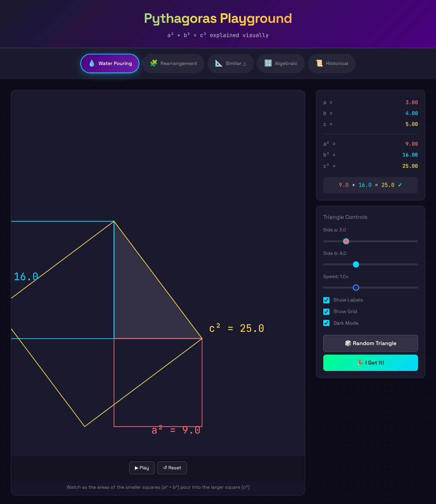
Task: Click the calculator icon on Algebraic tab
Action: (268, 63)
